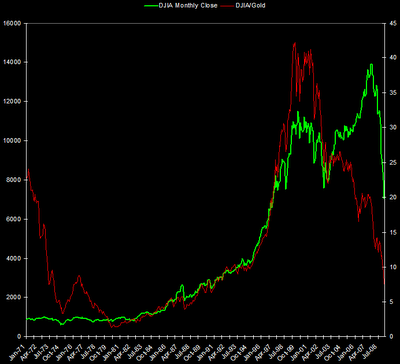
Task: Click the 10000 left axis label
Action: (11, 141)
